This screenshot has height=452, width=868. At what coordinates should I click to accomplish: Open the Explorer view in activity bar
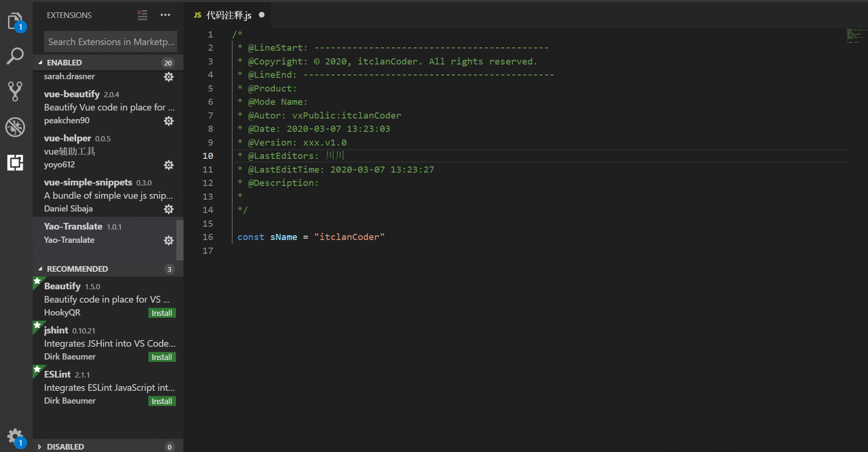click(x=16, y=21)
